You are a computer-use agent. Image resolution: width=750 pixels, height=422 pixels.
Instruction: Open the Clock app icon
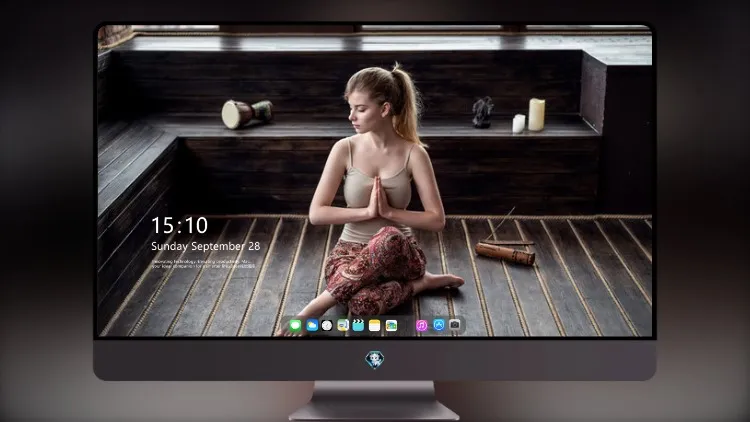point(327,325)
